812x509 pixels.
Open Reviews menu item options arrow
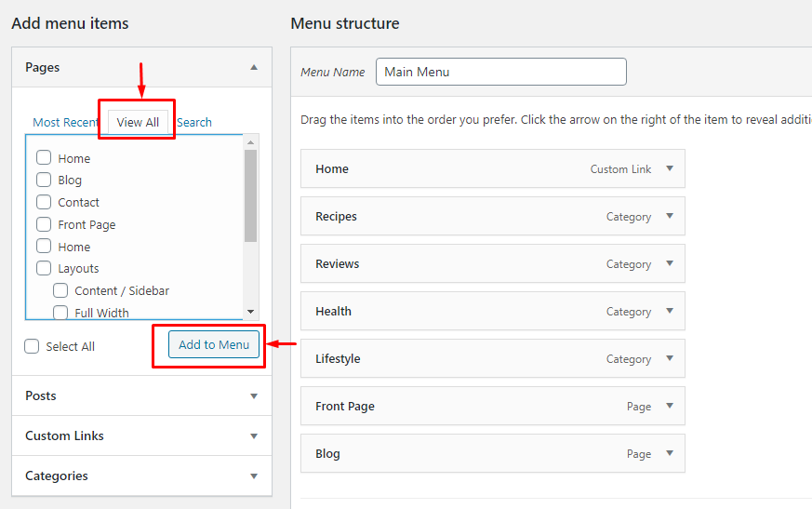[x=669, y=263]
